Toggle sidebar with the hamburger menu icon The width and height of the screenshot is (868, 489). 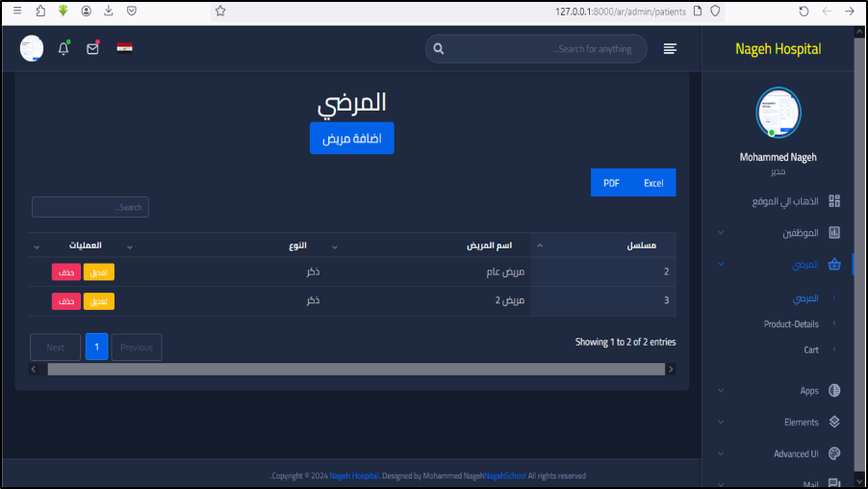point(670,49)
